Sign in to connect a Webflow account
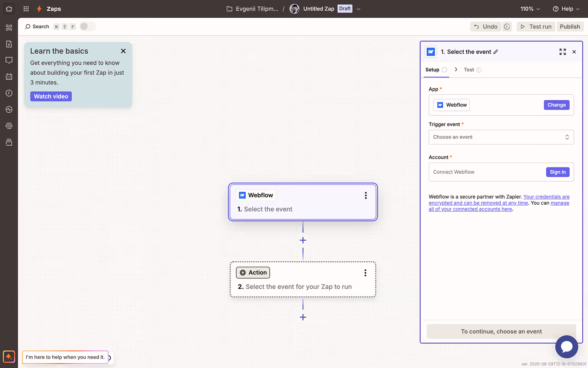The height and width of the screenshot is (368, 588). [x=557, y=172]
